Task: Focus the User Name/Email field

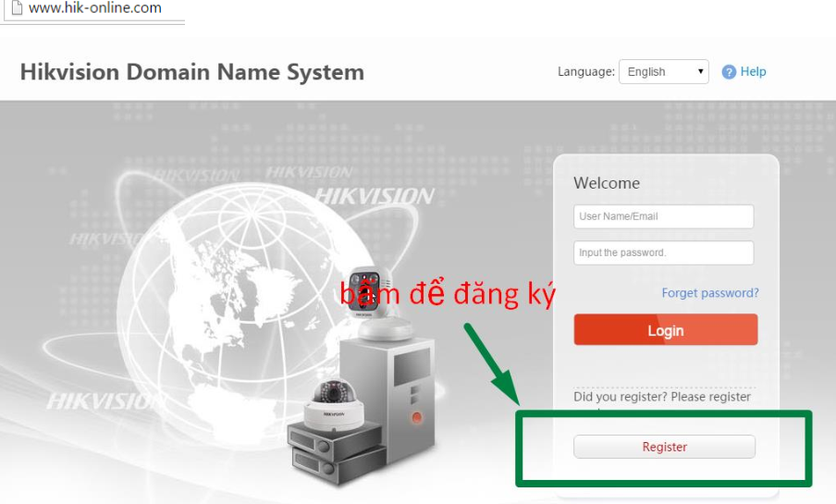Action: click(x=663, y=216)
